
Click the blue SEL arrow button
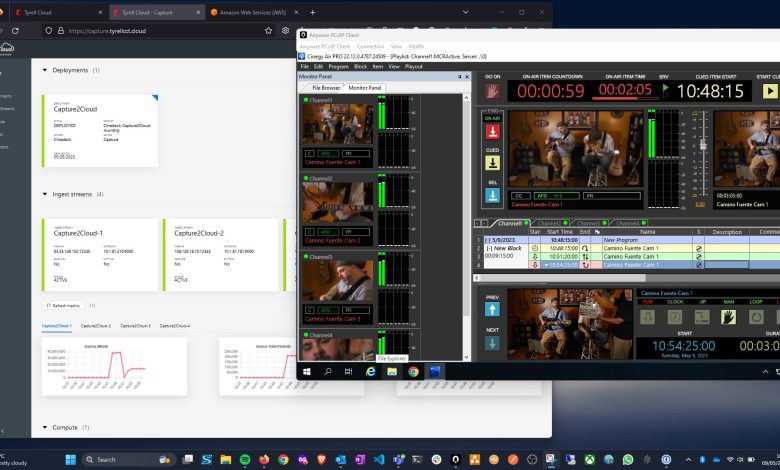492,197
